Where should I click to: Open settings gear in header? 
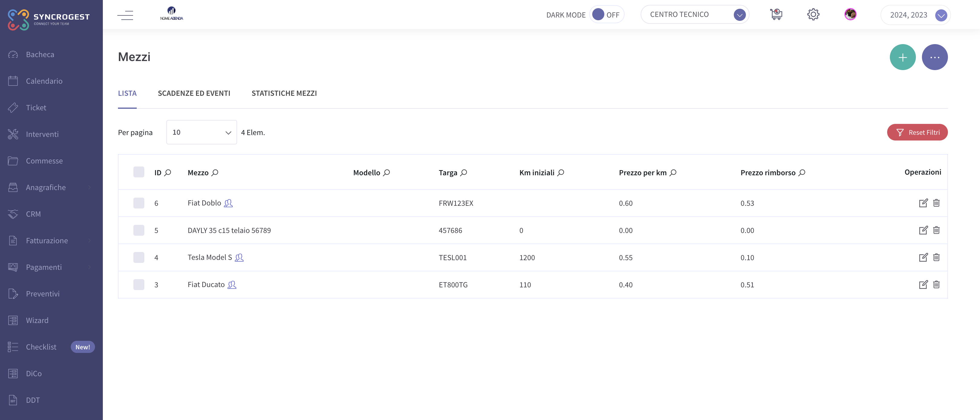pos(813,15)
